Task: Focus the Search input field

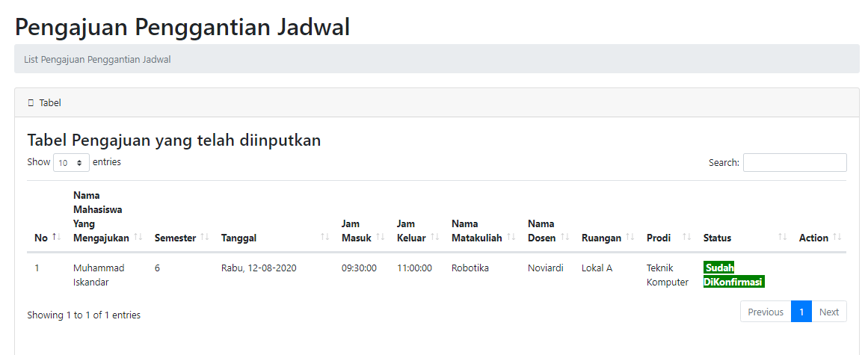Action: coord(795,163)
